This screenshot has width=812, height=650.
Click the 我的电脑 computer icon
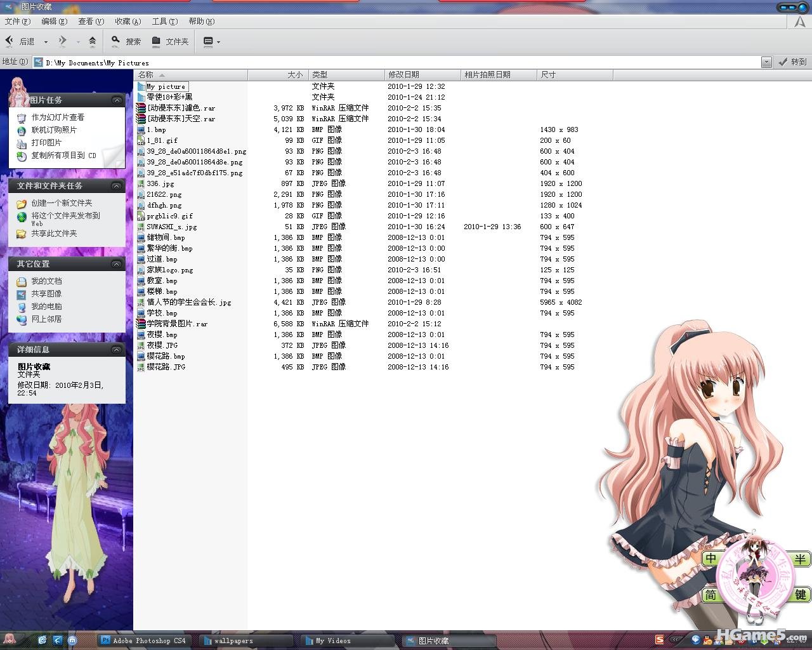[x=22, y=307]
